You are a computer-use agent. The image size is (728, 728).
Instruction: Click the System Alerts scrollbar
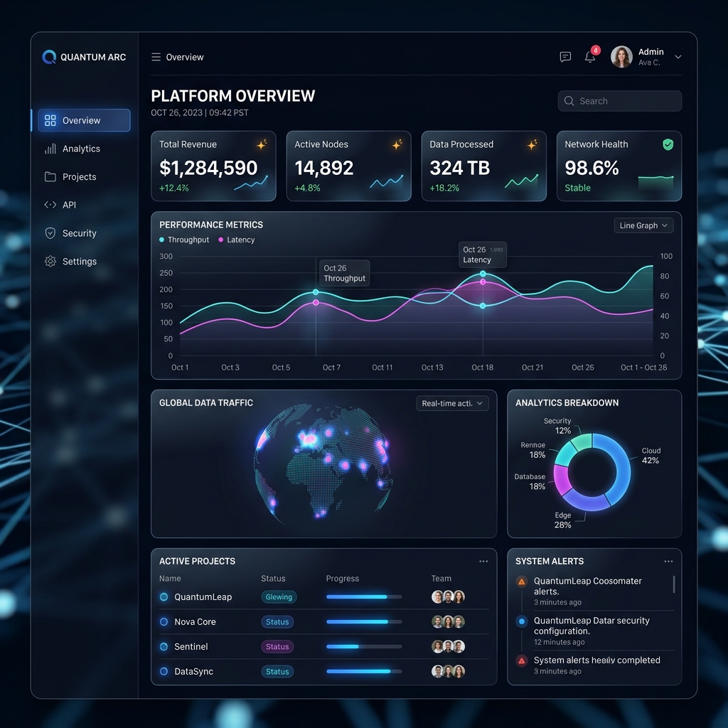tap(674, 584)
